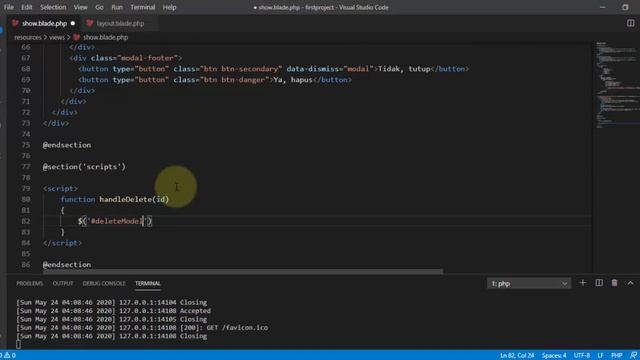Open the Selection menu
The image size is (640, 360).
coord(53,7)
